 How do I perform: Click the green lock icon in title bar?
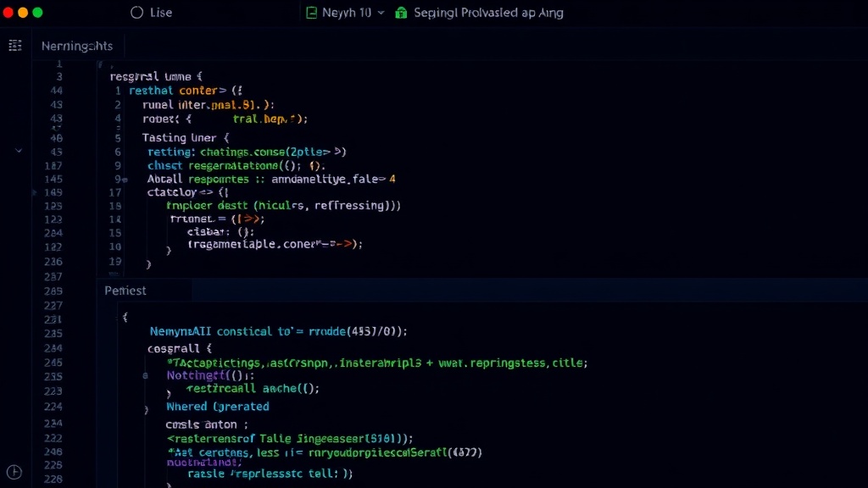[x=401, y=13]
